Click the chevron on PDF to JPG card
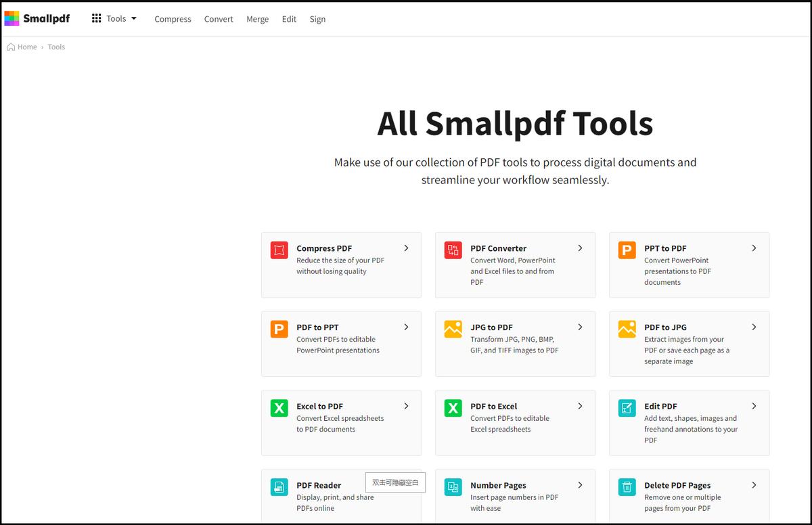The image size is (812, 525). 754,327
